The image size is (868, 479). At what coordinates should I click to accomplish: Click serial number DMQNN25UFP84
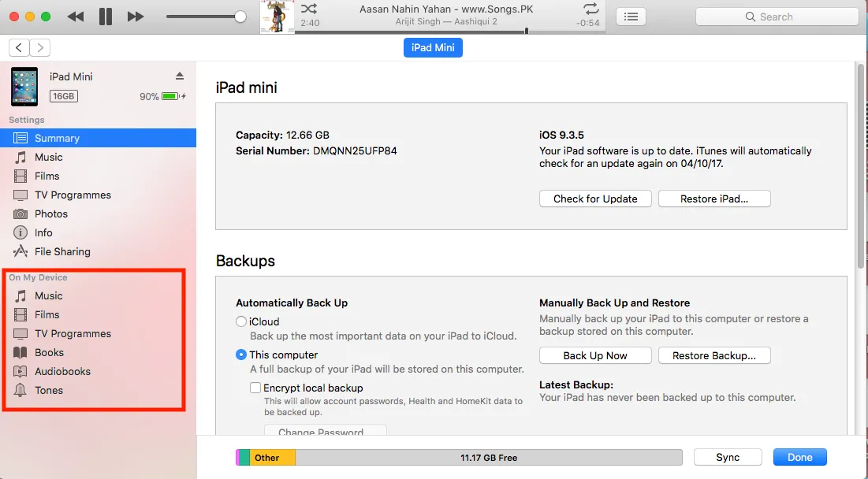[x=355, y=151]
